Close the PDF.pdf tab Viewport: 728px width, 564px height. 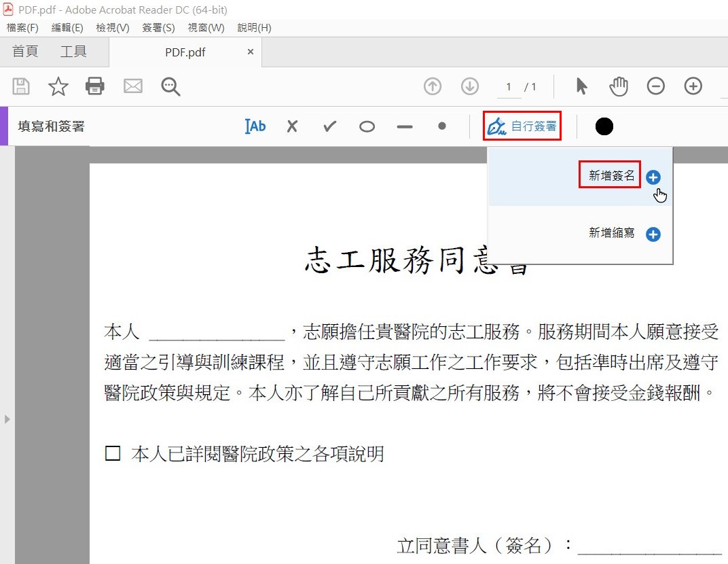pos(251,52)
